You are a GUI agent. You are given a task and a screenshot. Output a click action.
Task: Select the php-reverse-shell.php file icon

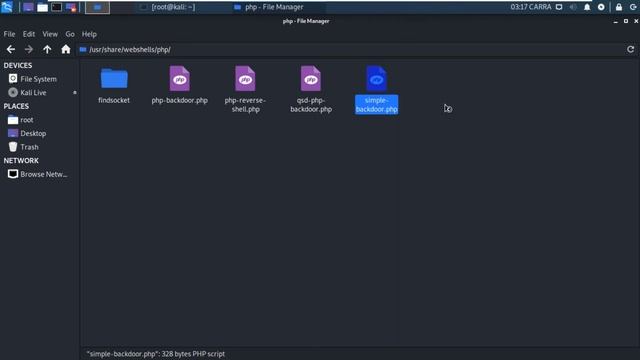pos(245,78)
